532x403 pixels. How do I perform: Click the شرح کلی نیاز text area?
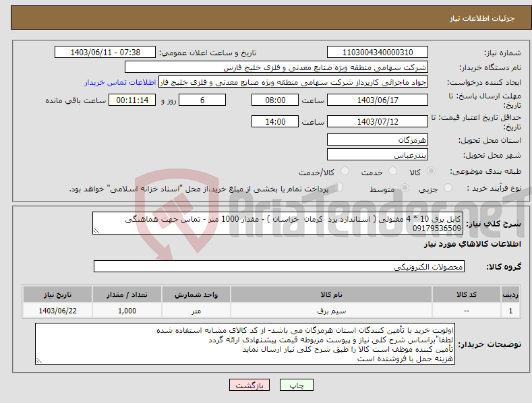click(x=278, y=223)
